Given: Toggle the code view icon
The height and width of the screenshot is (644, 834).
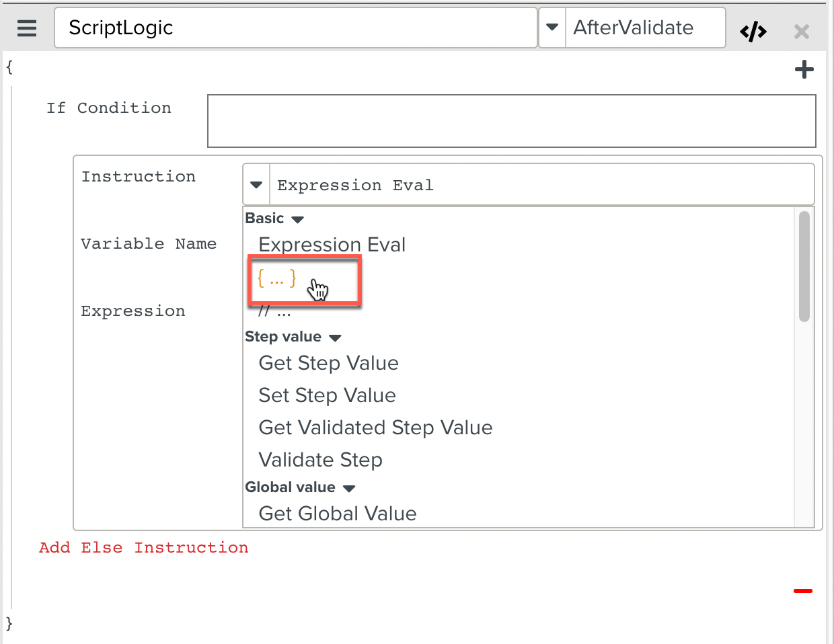Looking at the screenshot, I should coord(753,32).
